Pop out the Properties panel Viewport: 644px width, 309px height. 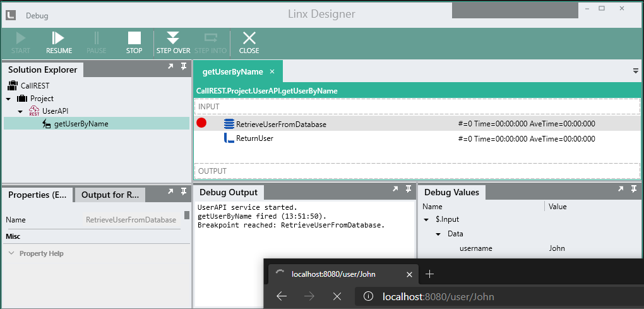[x=171, y=191]
